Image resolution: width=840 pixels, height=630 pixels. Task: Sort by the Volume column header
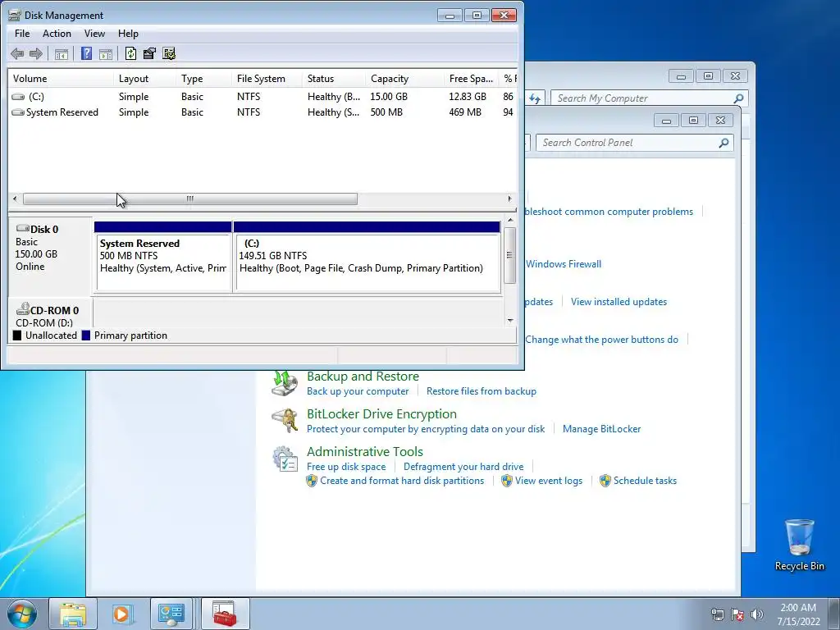pos(61,79)
